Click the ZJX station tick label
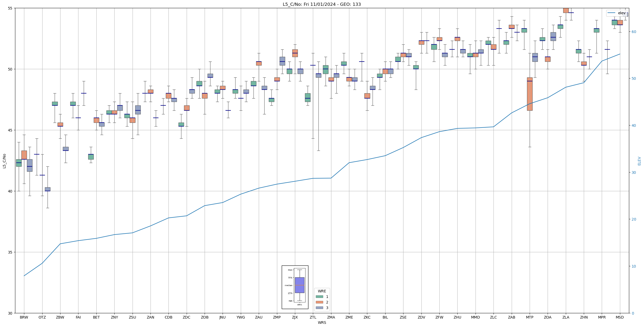This screenshot has height=327, width=644. coord(295,317)
